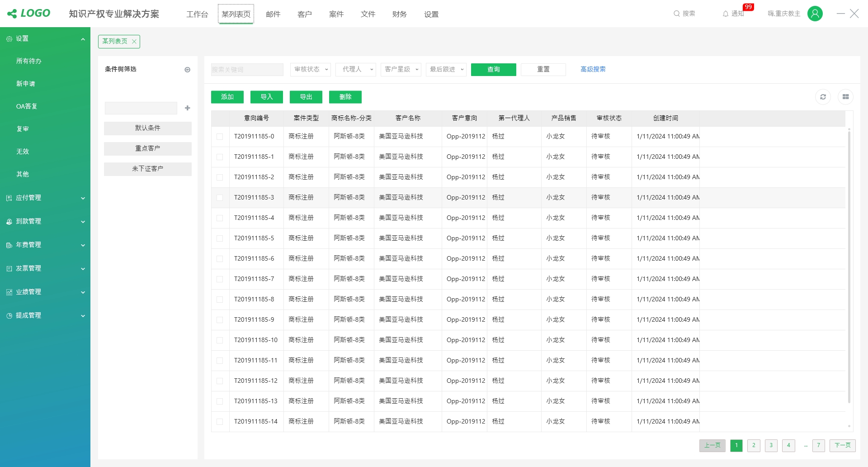Open the 邮件 top menu

pos(273,14)
